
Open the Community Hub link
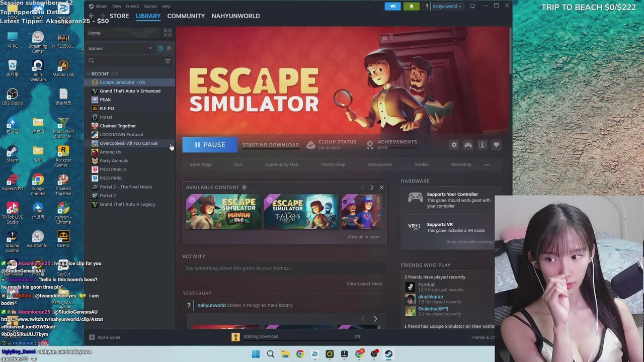282,164
